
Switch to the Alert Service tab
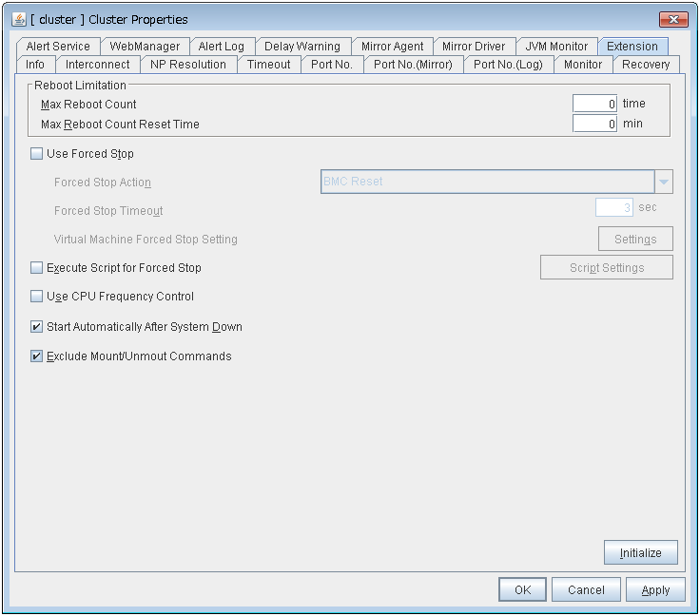(58, 47)
